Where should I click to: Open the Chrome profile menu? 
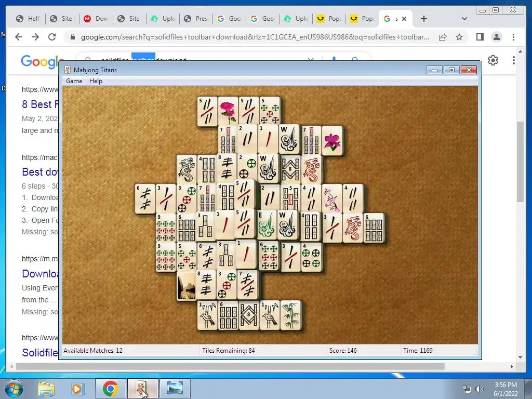tap(496, 37)
